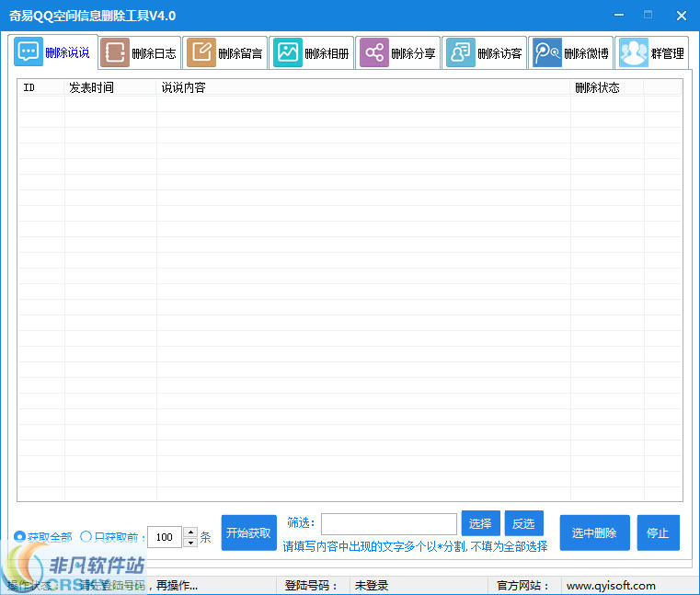Click the microblog icon for 删除微博

(x=547, y=52)
